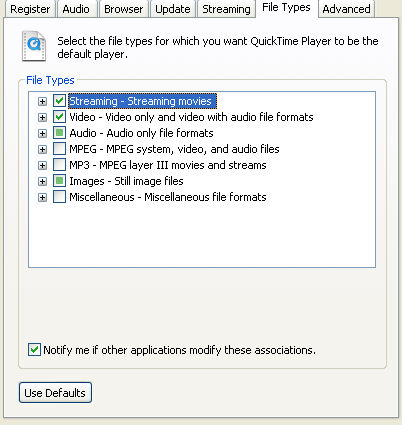Switch to the Advanced tab

(346, 9)
